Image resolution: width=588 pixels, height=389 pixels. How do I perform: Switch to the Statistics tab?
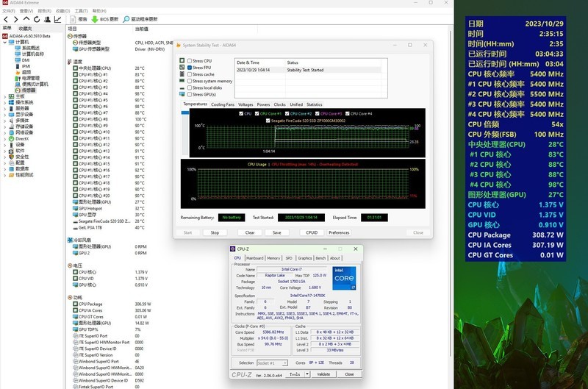coord(315,104)
